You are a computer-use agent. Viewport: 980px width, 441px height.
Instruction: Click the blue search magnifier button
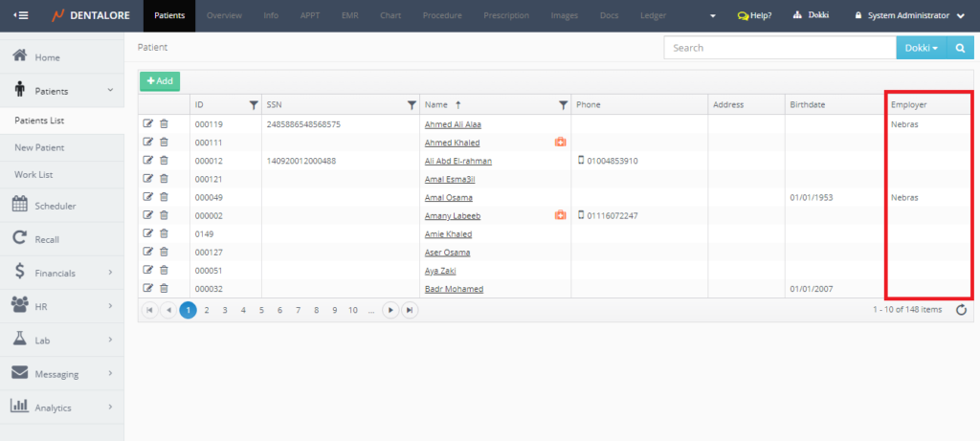960,48
